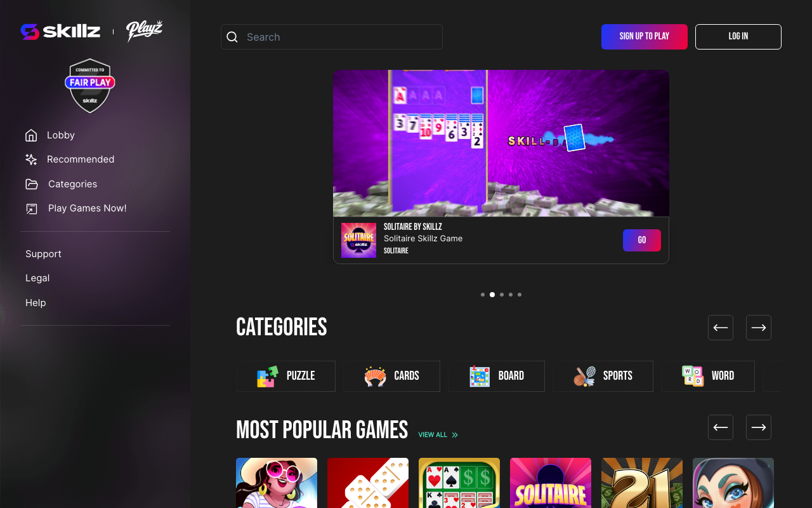Image resolution: width=812 pixels, height=508 pixels.
Task: Select the Cards category label
Action: click(x=407, y=376)
